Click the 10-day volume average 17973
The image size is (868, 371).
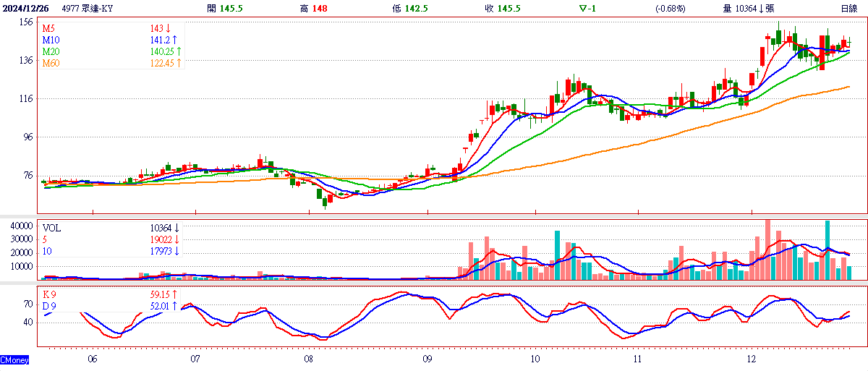(x=161, y=251)
